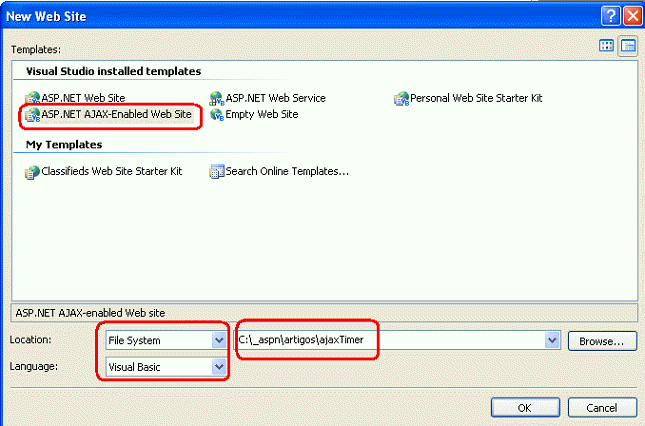This screenshot has height=426, width=645.
Task: Confirm with the OK button
Action: point(525,408)
